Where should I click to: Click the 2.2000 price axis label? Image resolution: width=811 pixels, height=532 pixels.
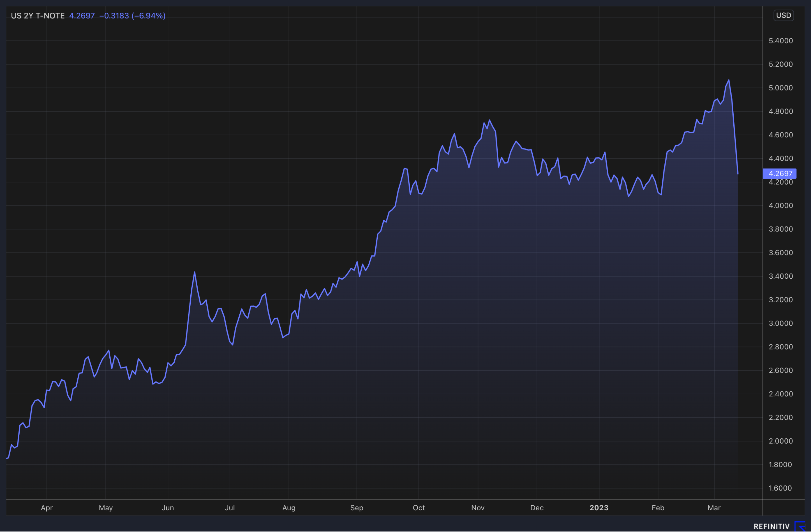click(781, 418)
